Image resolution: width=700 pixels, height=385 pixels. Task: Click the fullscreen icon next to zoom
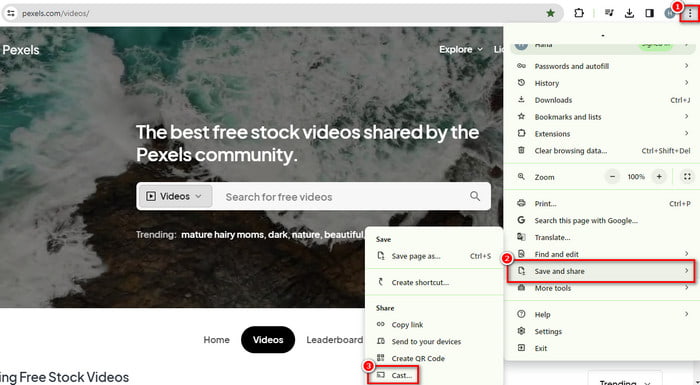(x=687, y=177)
